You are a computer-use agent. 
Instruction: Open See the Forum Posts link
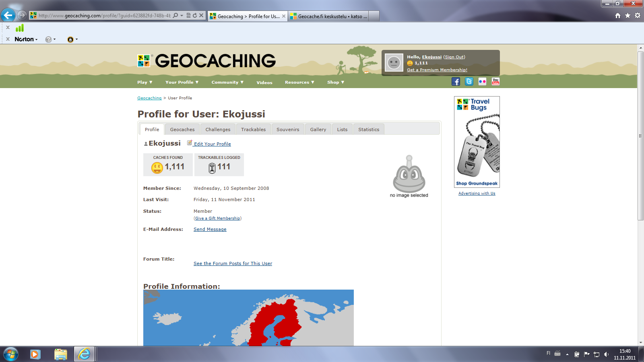coord(233,263)
